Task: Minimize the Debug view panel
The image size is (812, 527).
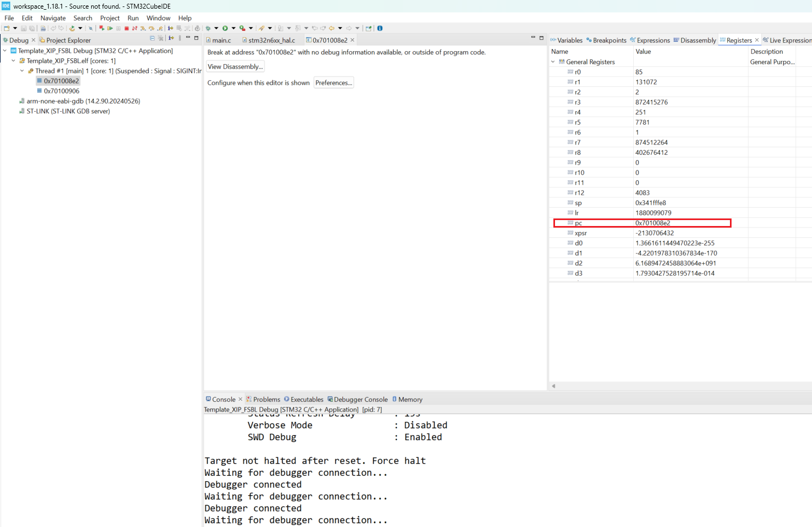Action: coord(188,37)
